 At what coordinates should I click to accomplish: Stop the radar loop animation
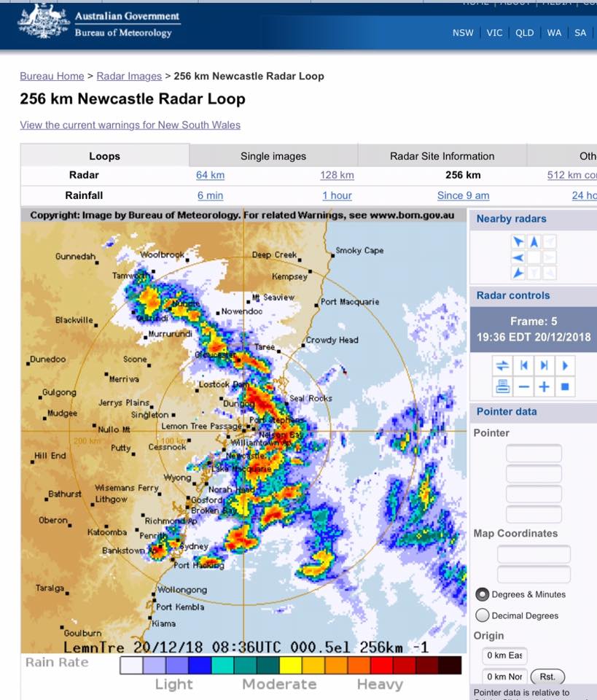coord(565,386)
